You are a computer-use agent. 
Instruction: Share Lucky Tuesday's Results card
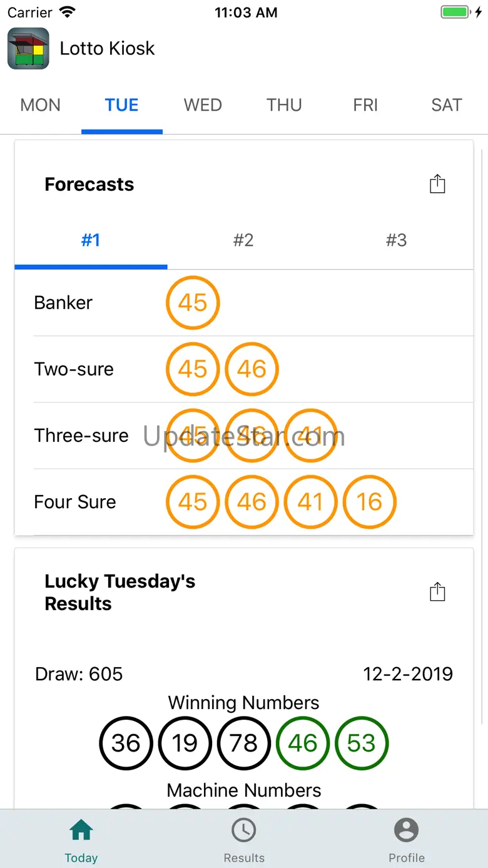point(437,592)
